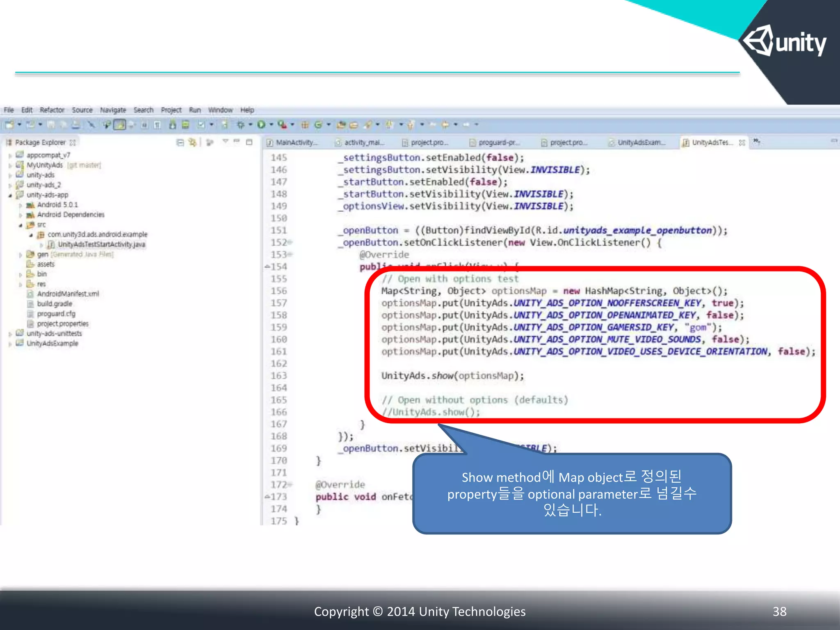The height and width of the screenshot is (630, 840).
Task: Open the File menu
Action: [9, 110]
